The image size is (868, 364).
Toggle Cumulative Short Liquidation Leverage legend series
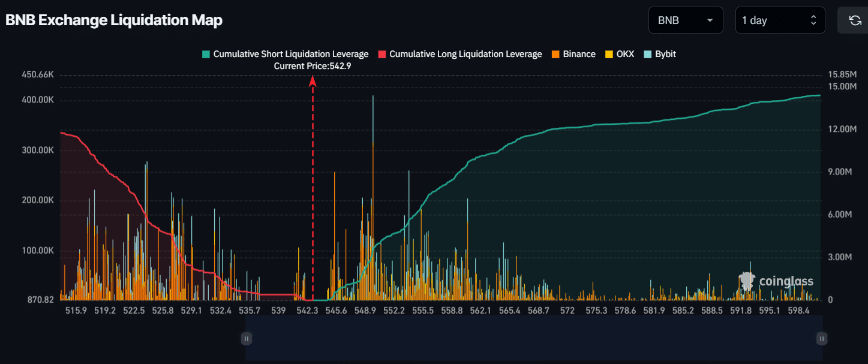pyautogui.click(x=286, y=54)
